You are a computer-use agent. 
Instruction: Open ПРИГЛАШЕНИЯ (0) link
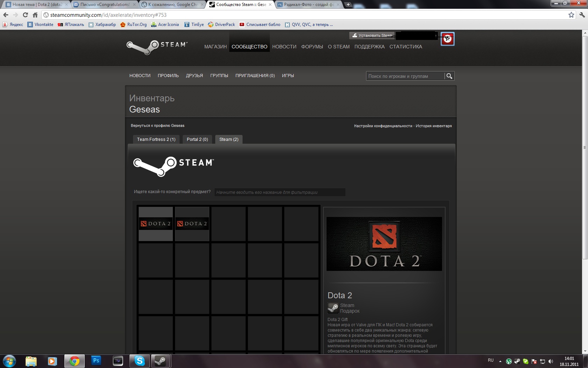point(255,76)
